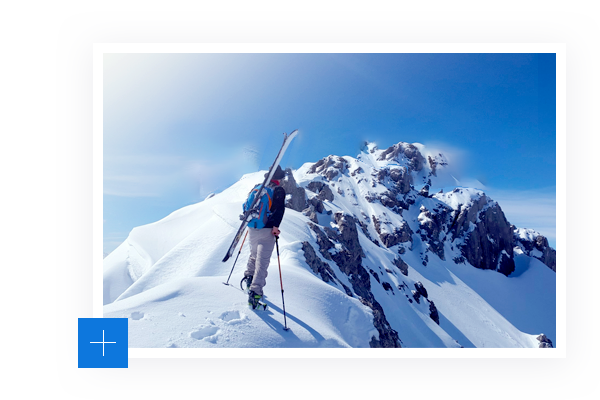Click the skier's blue backpack in photo
Image resolution: width=600 pixels, height=400 pixels.
click(x=257, y=205)
